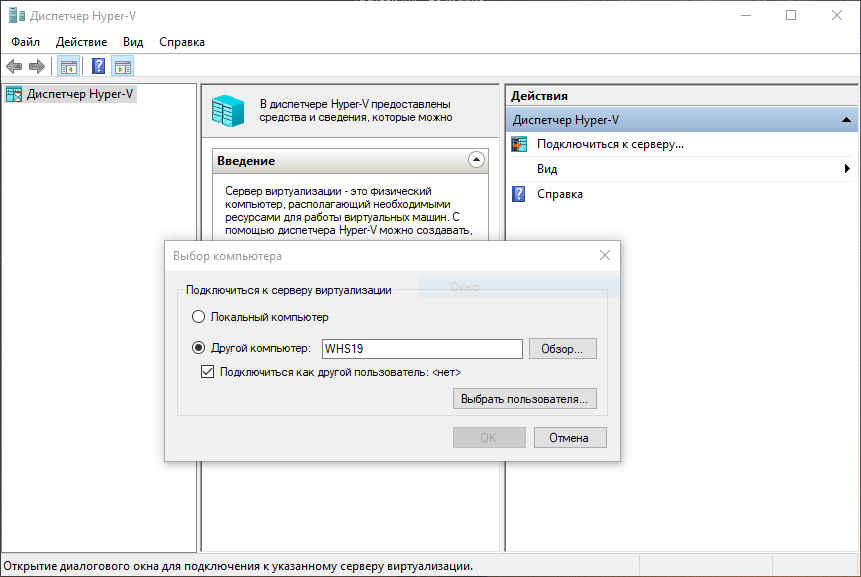Click the status bar text Открытие диалогового окна

238,566
